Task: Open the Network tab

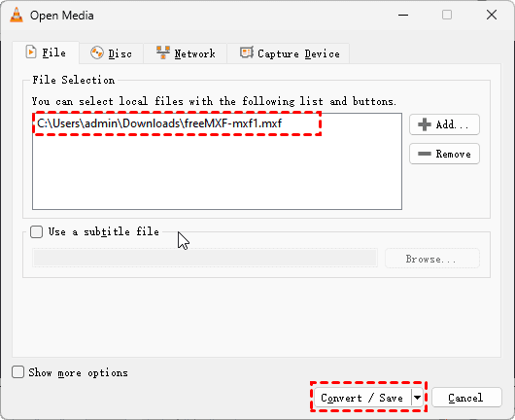Action: 186,53
